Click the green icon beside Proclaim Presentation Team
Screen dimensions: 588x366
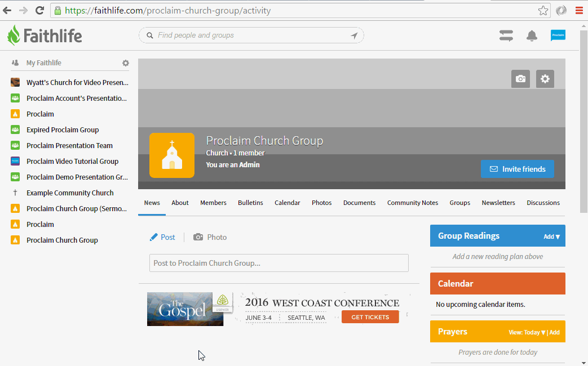coord(15,145)
